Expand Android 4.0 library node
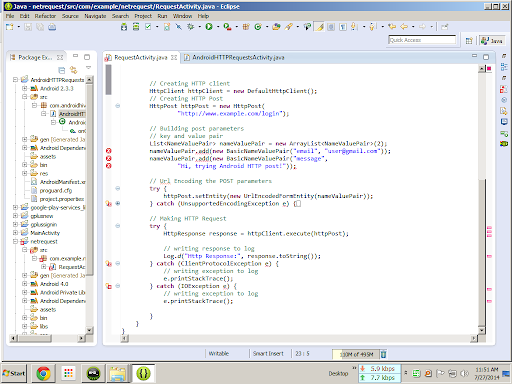The height and width of the screenshot is (384, 512). pos(25,284)
